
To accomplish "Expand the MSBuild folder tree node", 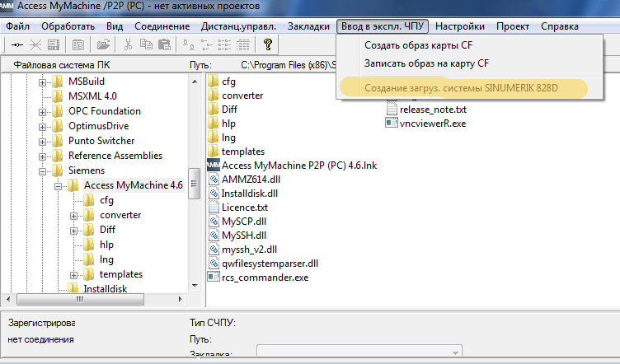I will (x=44, y=82).
